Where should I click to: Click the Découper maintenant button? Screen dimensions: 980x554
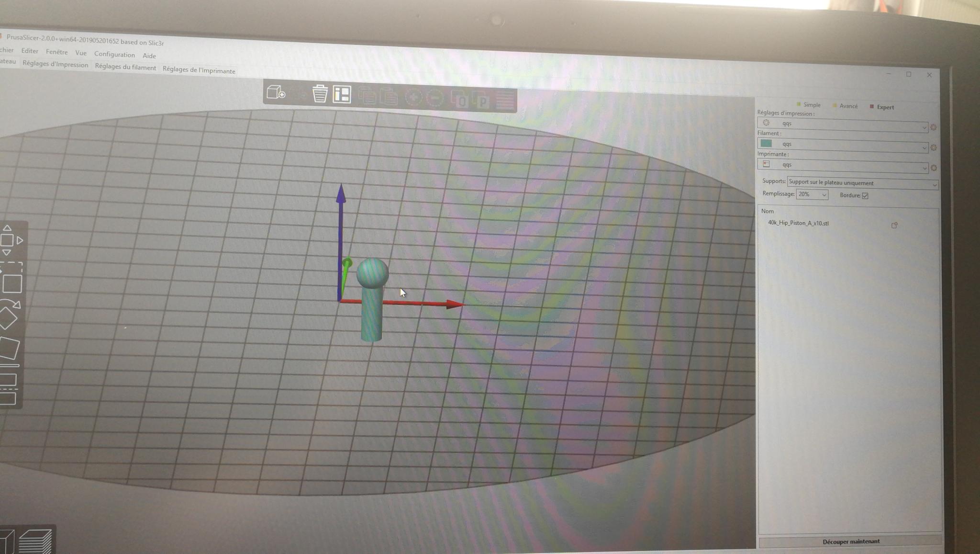pos(850,541)
